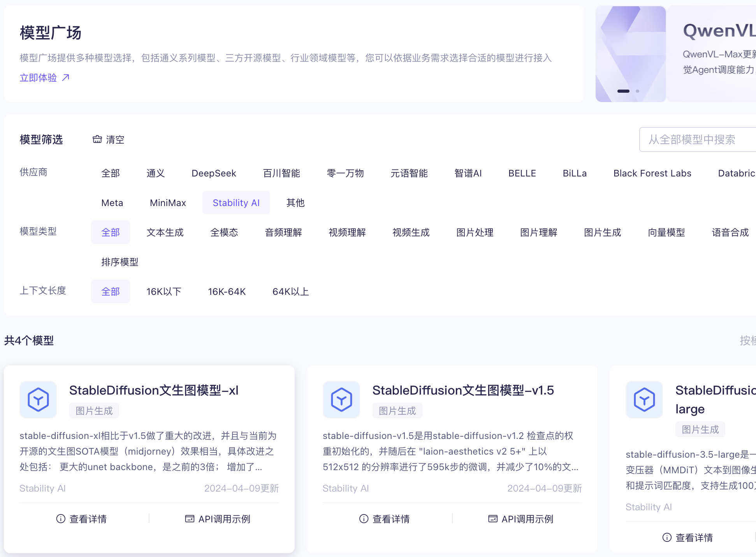
Task: Click the StableDiffusion文生图模型-xl cube icon
Action: pos(38,400)
